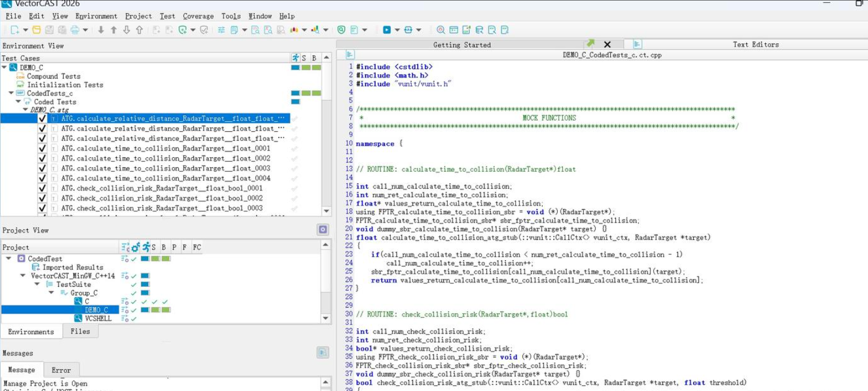Click the Project View gear icon
The width and height of the screenshot is (868, 391).
point(323,229)
